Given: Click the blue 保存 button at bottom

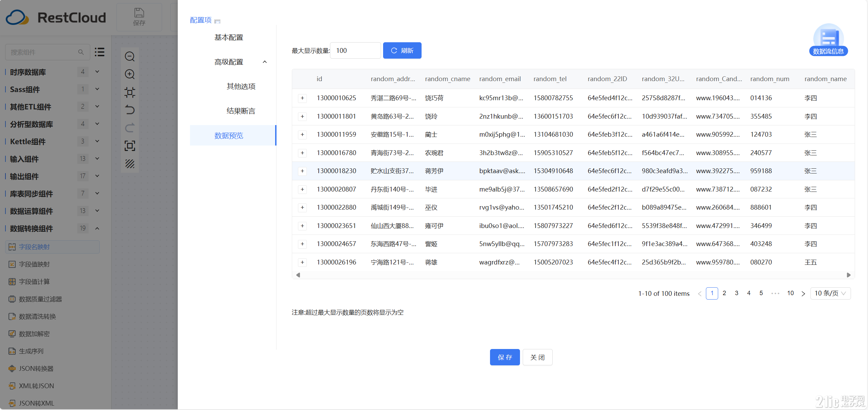Looking at the screenshot, I should (505, 357).
